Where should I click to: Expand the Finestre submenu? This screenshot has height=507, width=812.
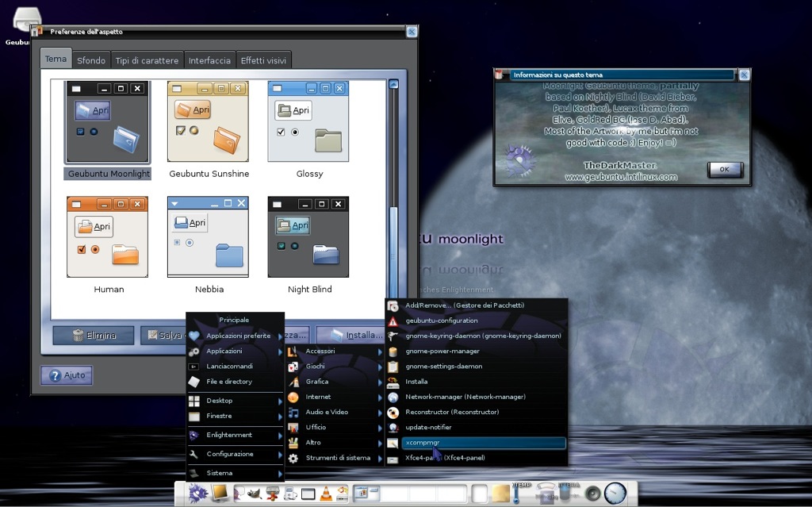(235, 416)
